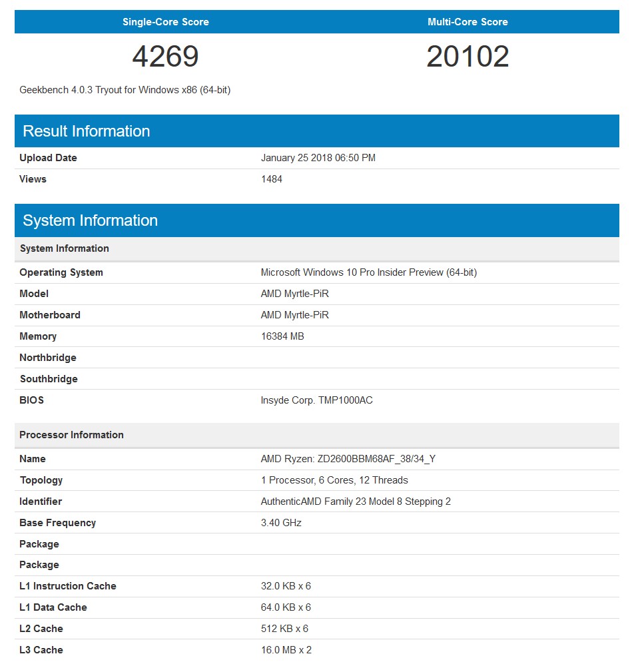Click the L1 Data Cache label
Viewport: 634px width, 672px height.
pyautogui.click(x=53, y=607)
